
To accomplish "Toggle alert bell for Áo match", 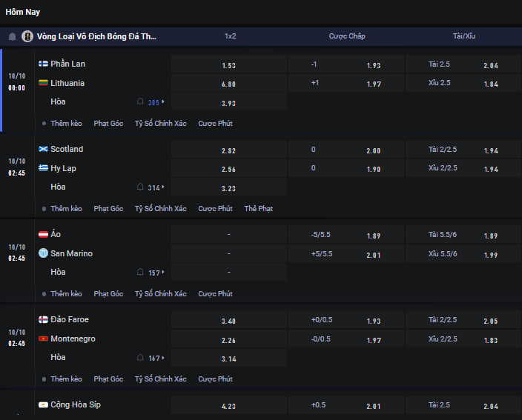I will tap(140, 273).
